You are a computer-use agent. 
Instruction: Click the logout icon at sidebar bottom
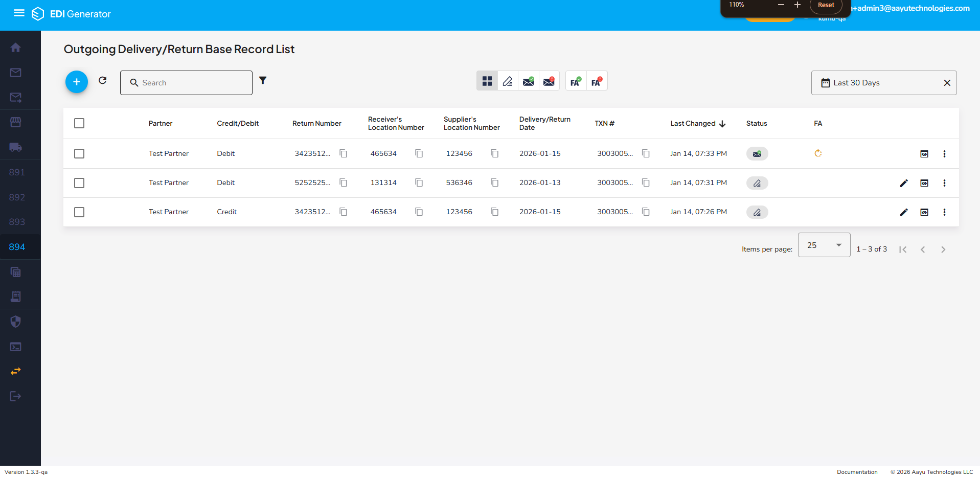coord(15,396)
